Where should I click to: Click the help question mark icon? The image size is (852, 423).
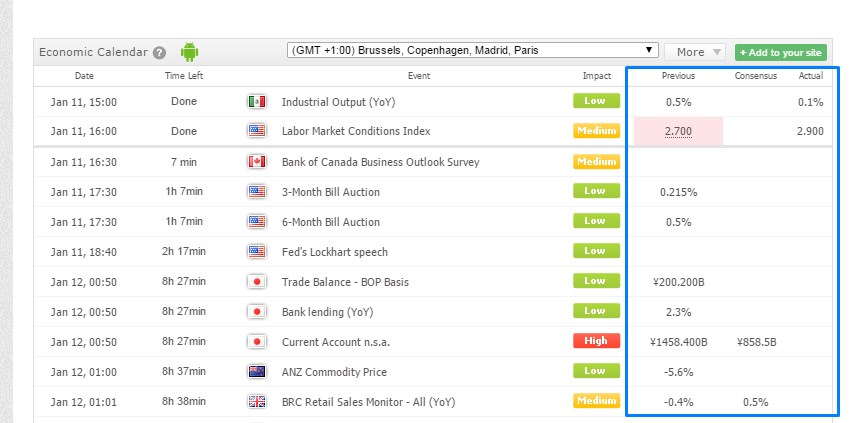(x=159, y=53)
